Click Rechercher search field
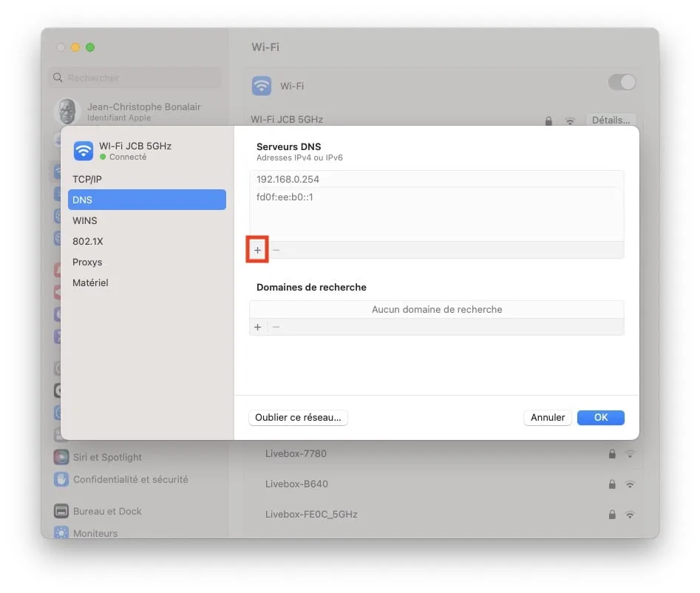Viewport: 700px width, 593px height. 135,78
